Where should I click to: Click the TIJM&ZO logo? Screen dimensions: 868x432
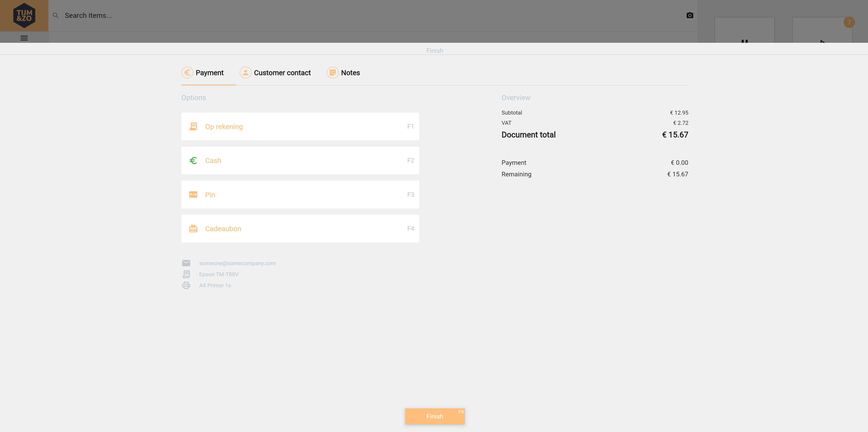pos(24,15)
